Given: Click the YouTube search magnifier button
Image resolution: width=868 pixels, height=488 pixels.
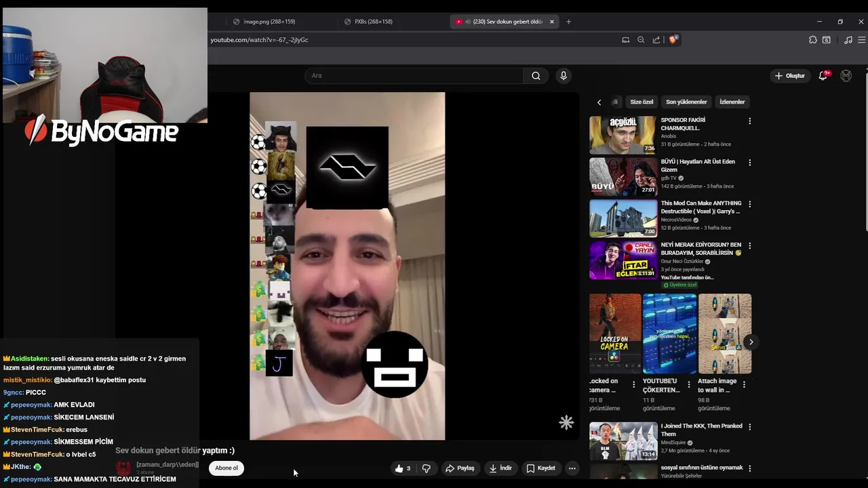Looking at the screenshot, I should [x=536, y=76].
